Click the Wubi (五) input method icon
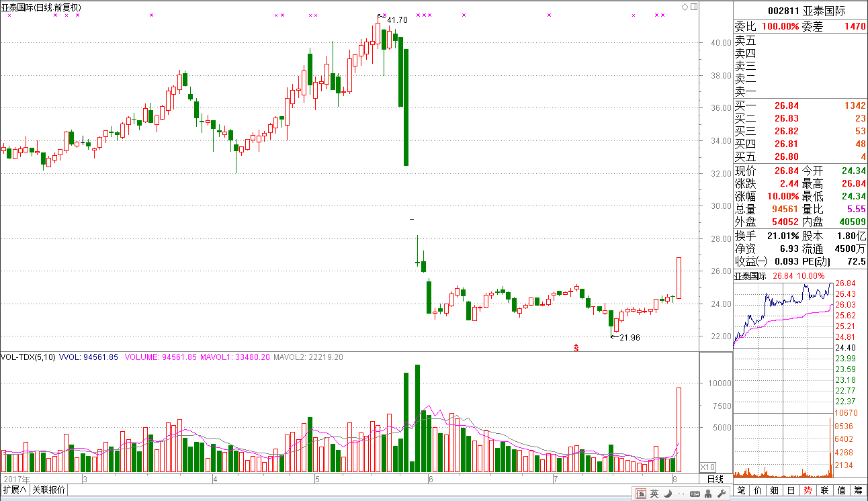 pyautogui.click(x=641, y=494)
